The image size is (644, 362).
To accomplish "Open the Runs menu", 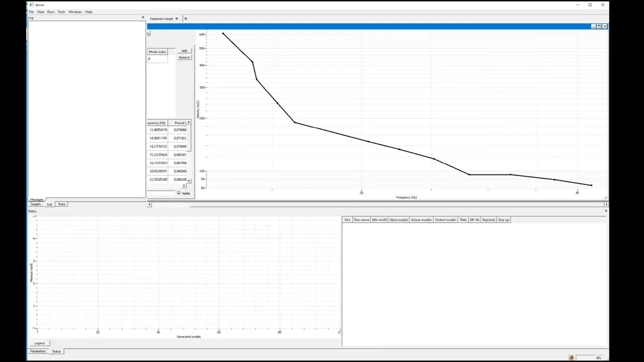I will [x=51, y=12].
